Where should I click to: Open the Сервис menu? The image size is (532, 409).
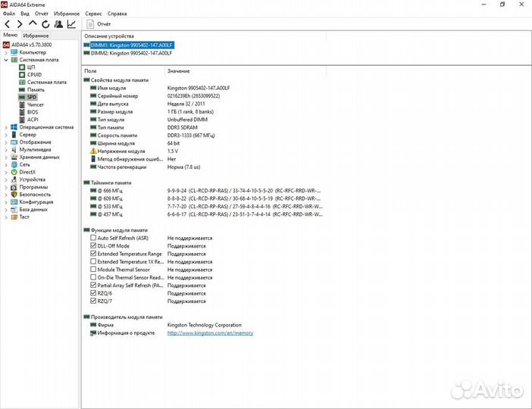(x=93, y=14)
